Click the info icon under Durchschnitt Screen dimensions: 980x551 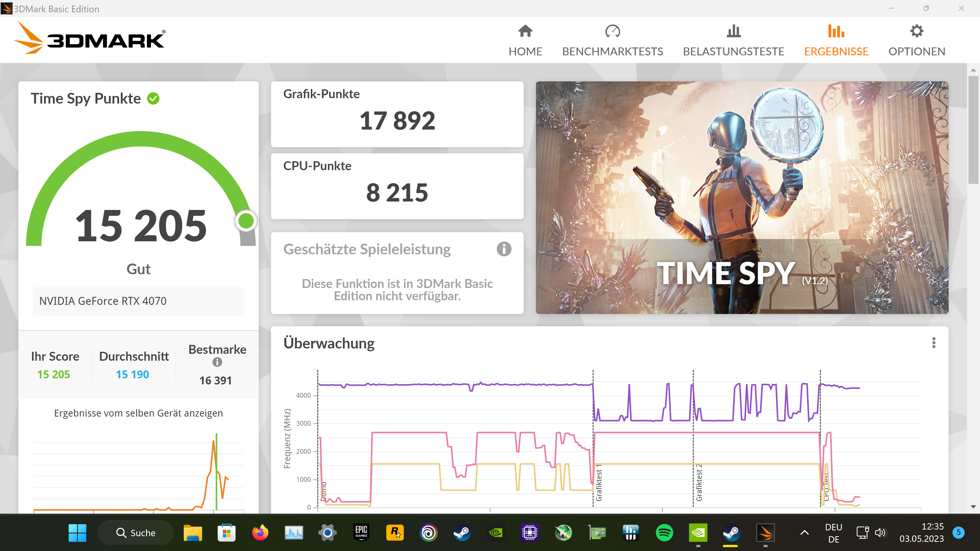tap(217, 363)
